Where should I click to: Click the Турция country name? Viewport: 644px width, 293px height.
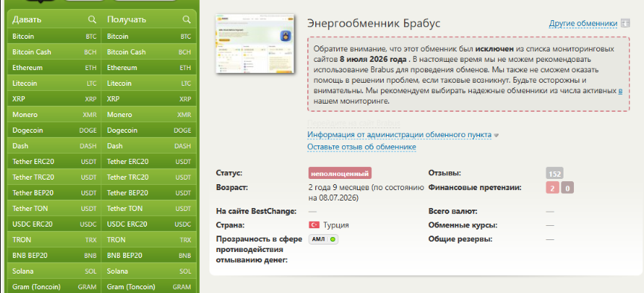[x=336, y=225]
